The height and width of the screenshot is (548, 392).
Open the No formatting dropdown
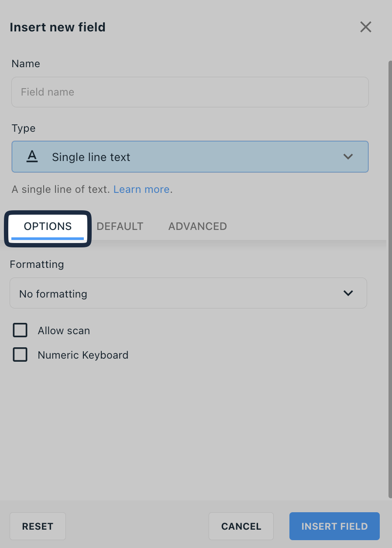188,293
